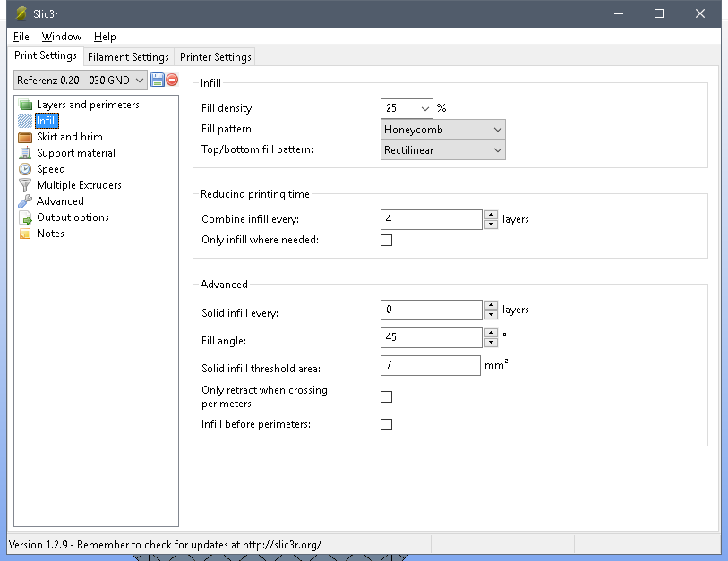728x561 pixels.
Task: Click the save preset floppy disk icon
Action: pos(158,80)
